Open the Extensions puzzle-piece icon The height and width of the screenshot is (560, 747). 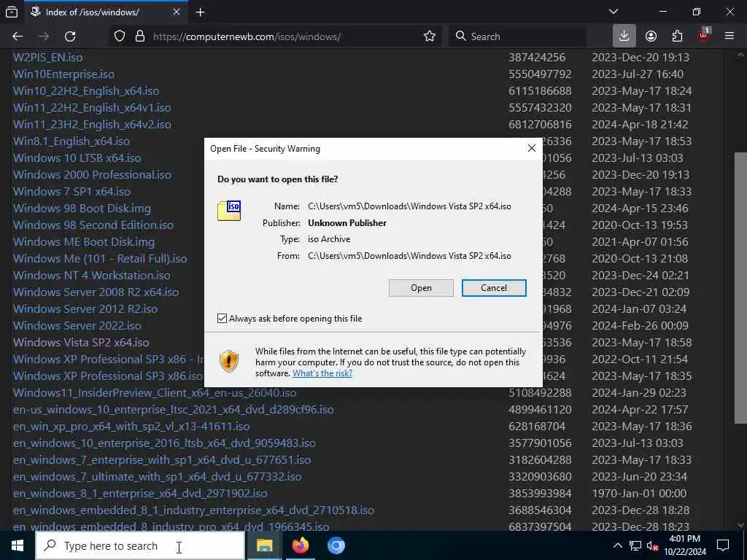(677, 36)
